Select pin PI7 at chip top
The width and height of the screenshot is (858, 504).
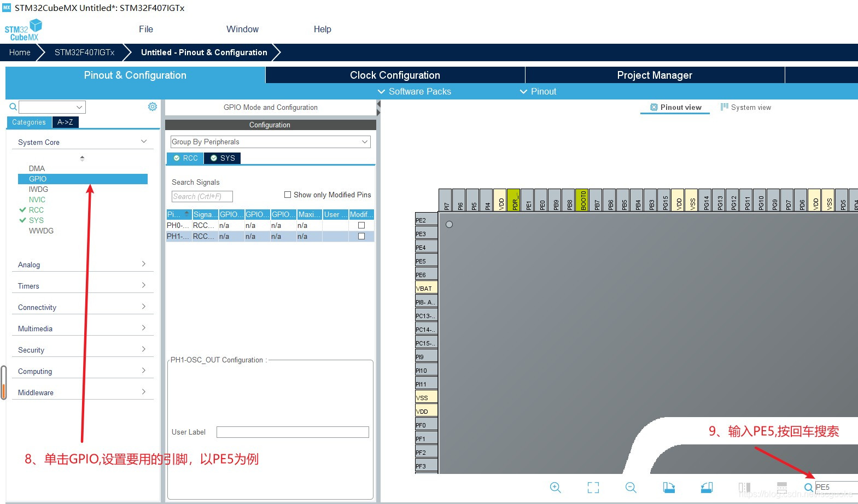pyautogui.click(x=445, y=200)
